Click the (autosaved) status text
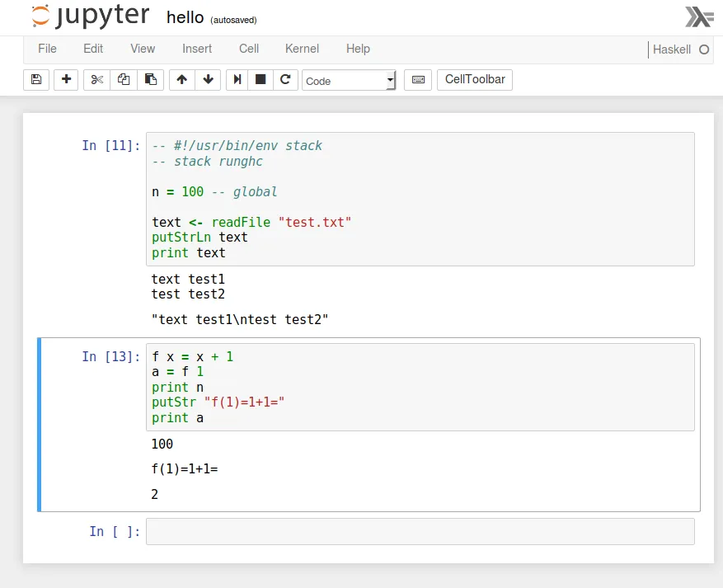This screenshot has height=588, width=723. pos(234,20)
